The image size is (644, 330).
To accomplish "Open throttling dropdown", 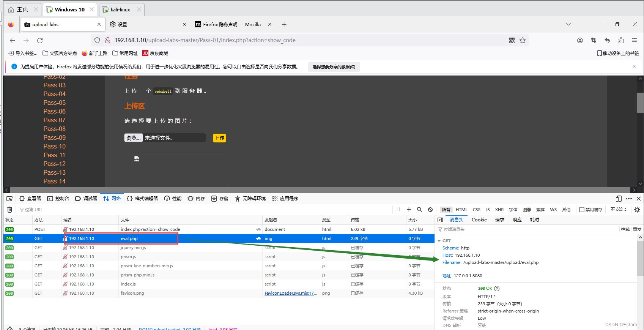I will [x=618, y=210].
